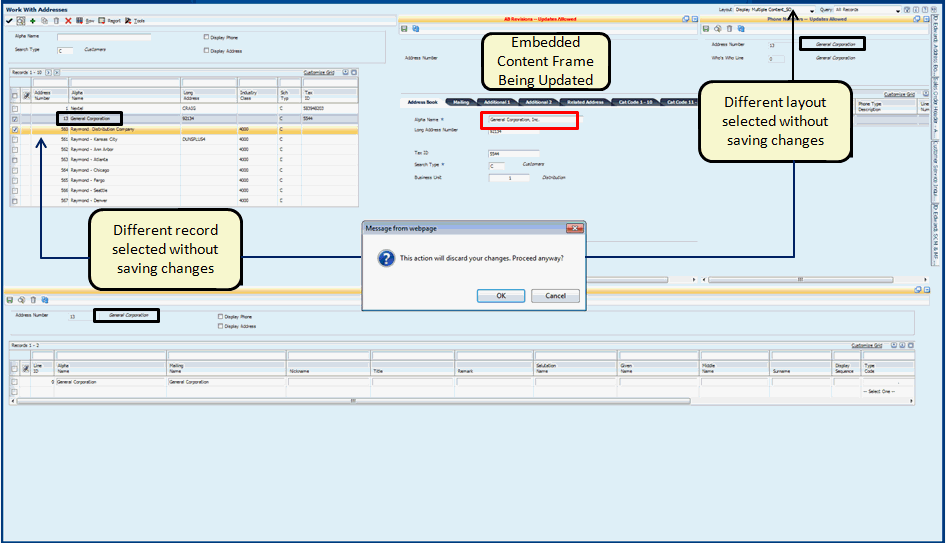Screen dimensions: 946x543
Task: Enable Display Address checkbox in bottom frame
Action: point(220,326)
